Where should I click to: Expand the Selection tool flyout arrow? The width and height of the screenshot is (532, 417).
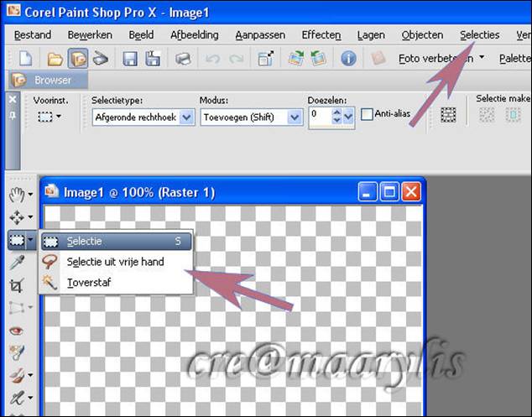coord(31,240)
